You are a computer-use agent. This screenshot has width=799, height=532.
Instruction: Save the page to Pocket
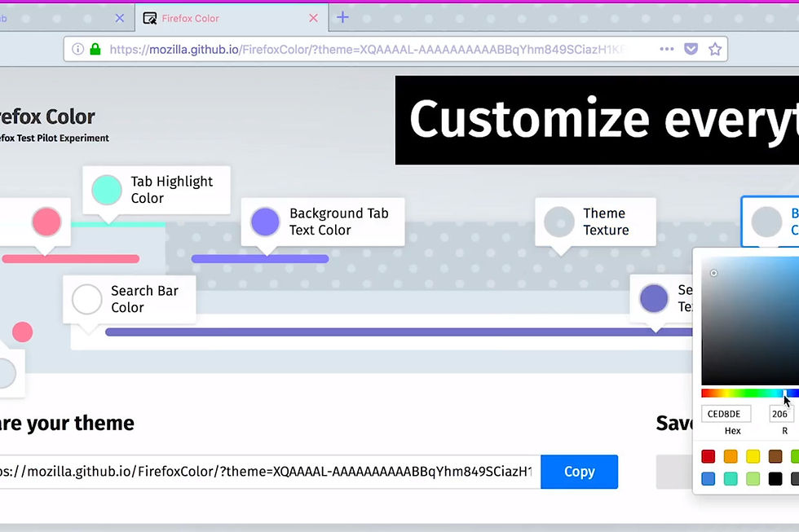pyautogui.click(x=690, y=49)
